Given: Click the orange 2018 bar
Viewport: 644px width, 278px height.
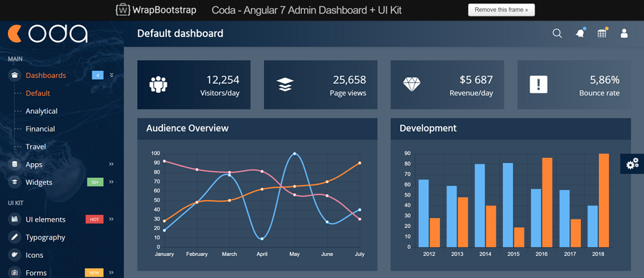Looking at the screenshot, I should [x=604, y=201].
